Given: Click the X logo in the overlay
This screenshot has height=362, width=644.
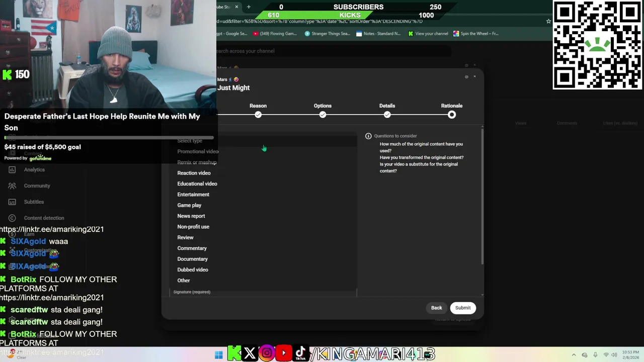Looking at the screenshot, I should click(x=250, y=353).
